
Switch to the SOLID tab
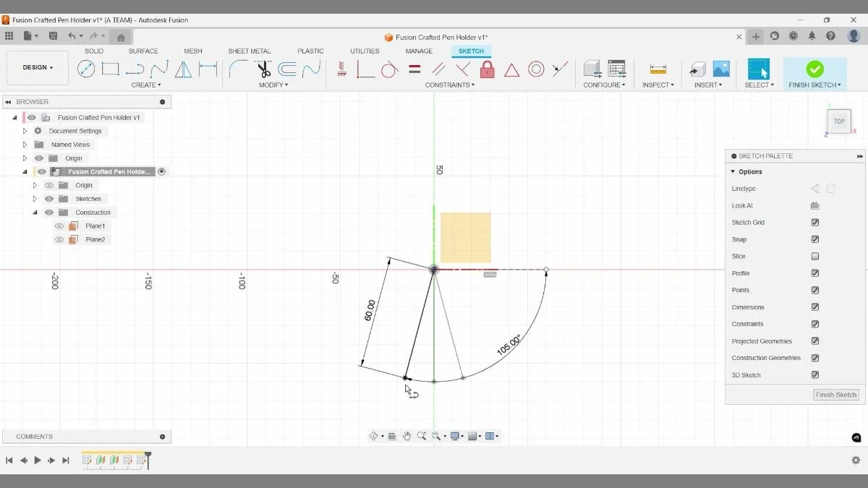pyautogui.click(x=93, y=51)
